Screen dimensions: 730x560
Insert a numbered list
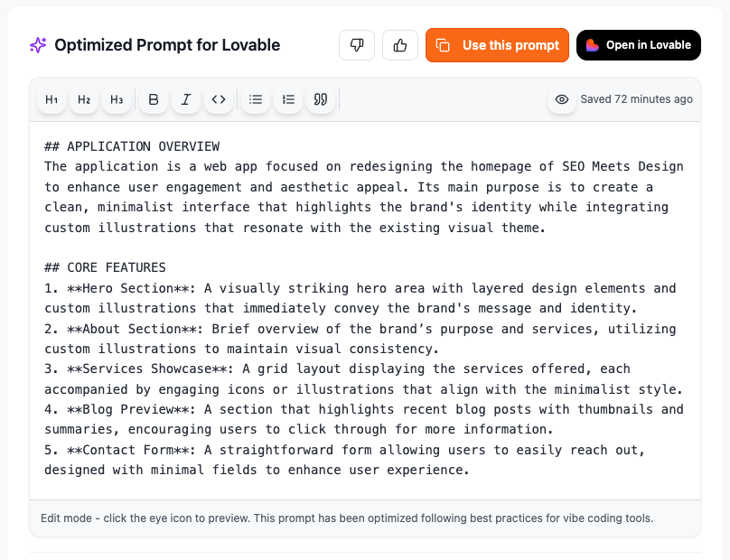point(288,99)
